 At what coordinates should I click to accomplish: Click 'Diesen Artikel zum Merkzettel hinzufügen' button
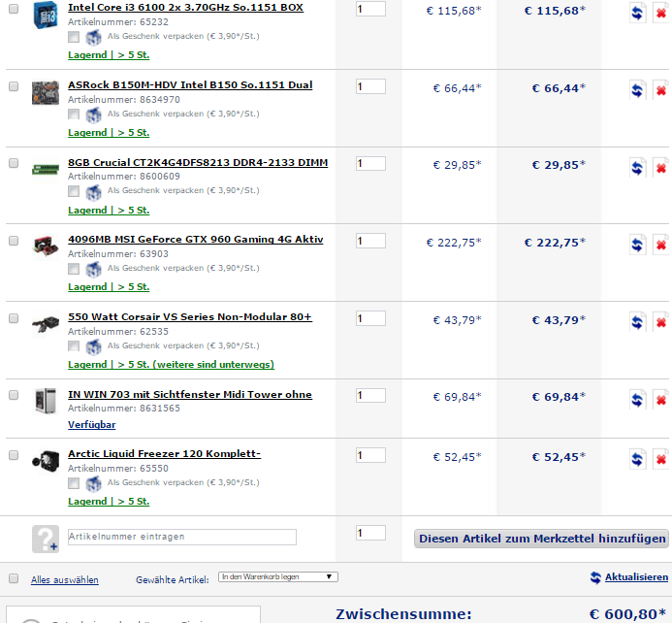541,539
